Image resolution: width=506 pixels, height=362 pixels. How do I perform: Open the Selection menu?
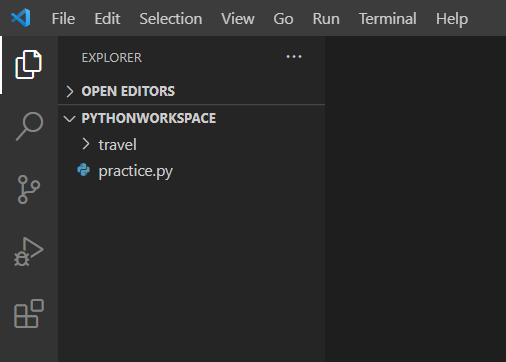171,19
